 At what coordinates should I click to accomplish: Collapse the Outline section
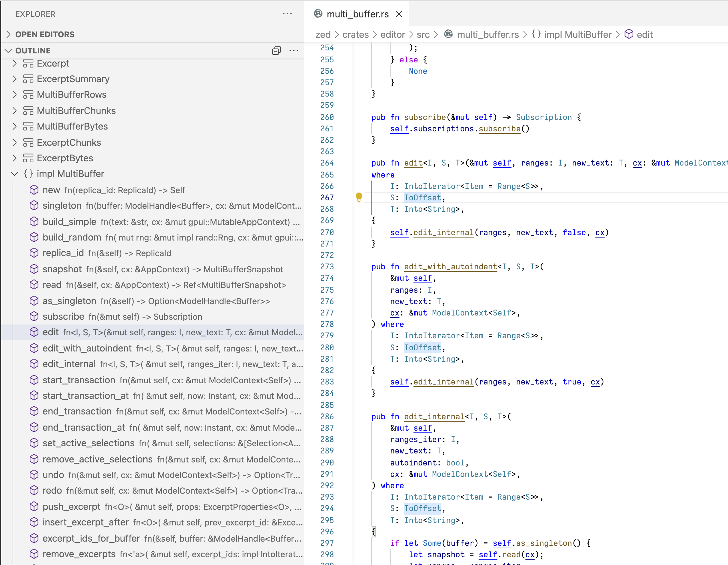(9, 51)
